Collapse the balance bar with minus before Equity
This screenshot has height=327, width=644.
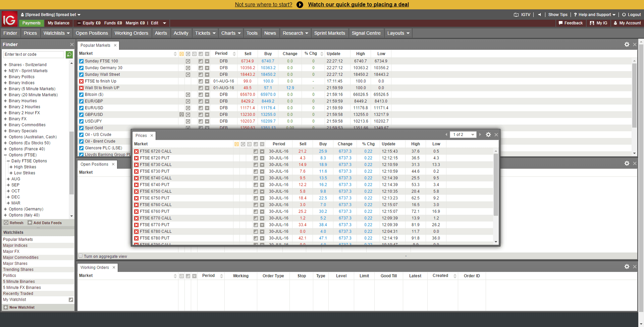(x=79, y=23)
